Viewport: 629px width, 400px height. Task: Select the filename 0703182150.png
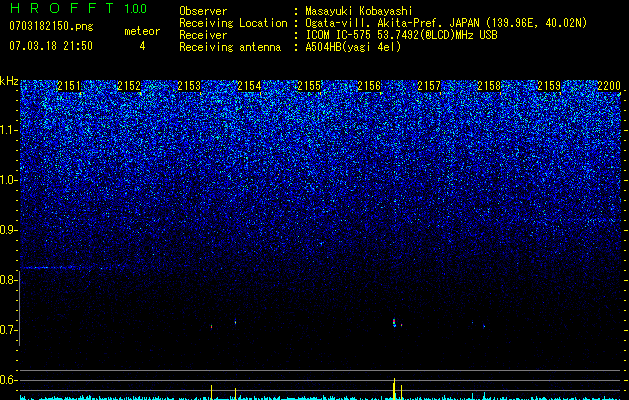(51, 26)
